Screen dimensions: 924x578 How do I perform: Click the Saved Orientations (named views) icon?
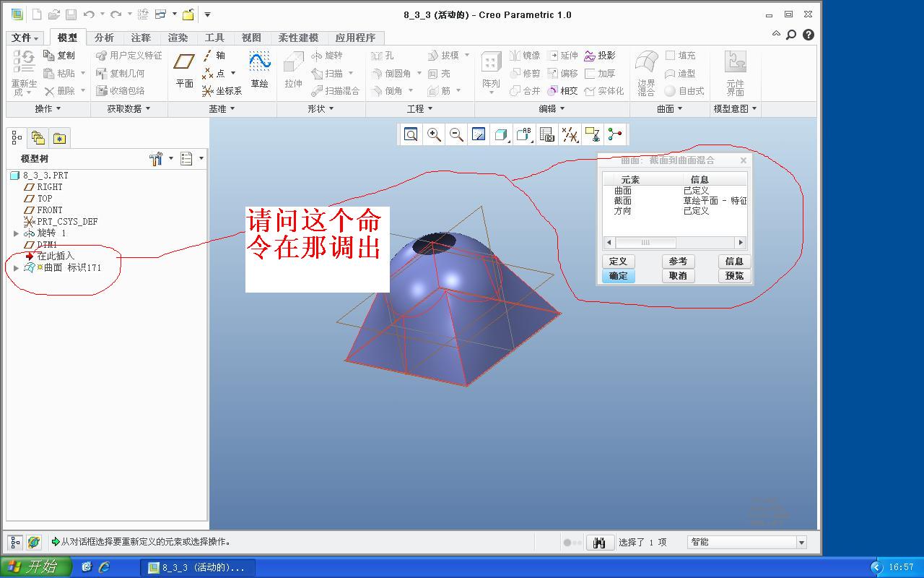point(524,134)
